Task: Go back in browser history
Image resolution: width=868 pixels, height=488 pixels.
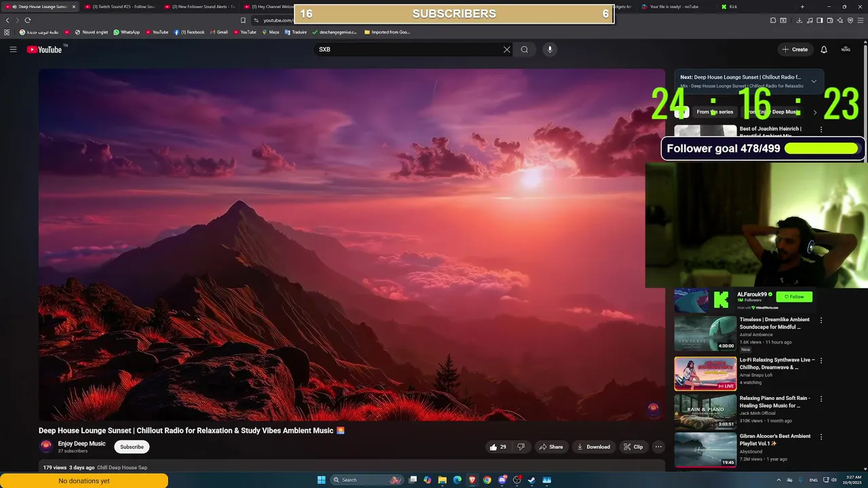Action: tap(7, 20)
